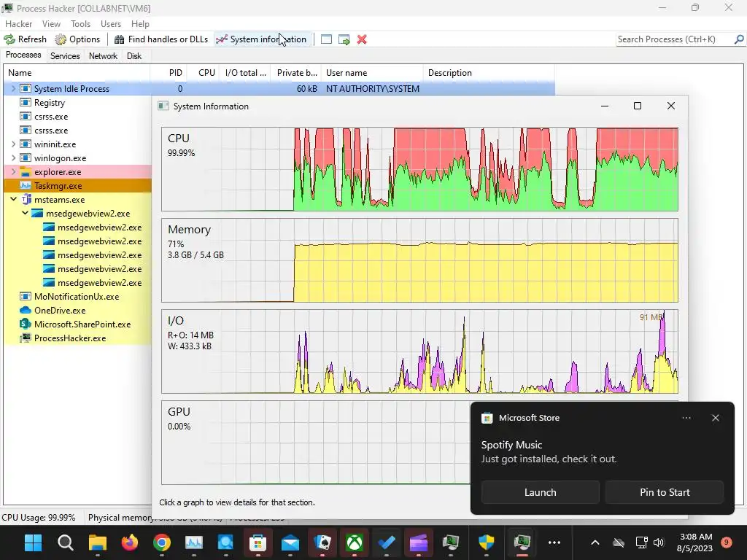Viewport: 747px width, 560px height.
Task: Select the ProcessHacker.exe process row
Action: (77, 338)
